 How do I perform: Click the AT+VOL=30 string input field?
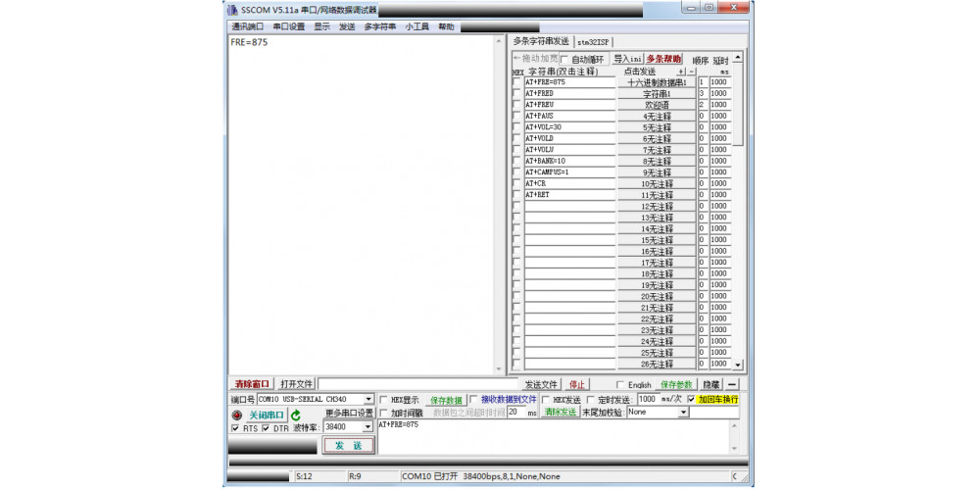pyautogui.click(x=568, y=127)
